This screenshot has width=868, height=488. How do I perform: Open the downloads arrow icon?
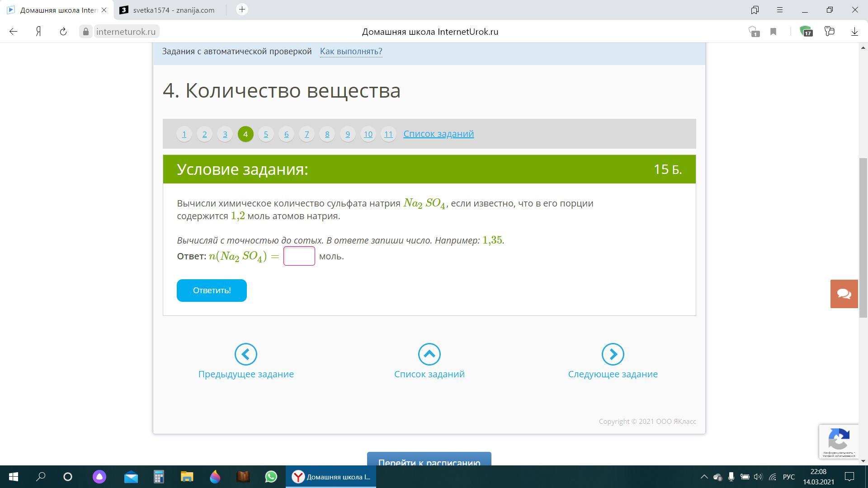tap(854, 32)
